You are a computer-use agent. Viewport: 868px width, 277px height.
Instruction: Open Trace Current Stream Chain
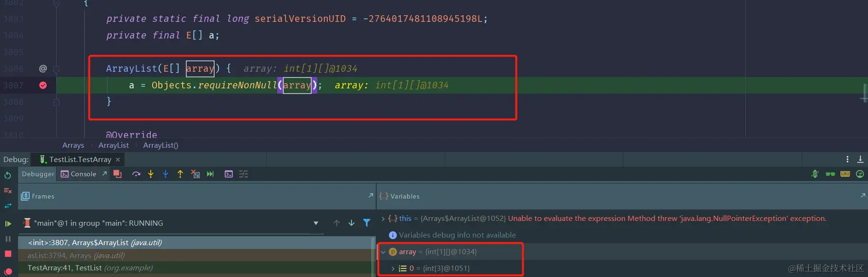pos(244,174)
